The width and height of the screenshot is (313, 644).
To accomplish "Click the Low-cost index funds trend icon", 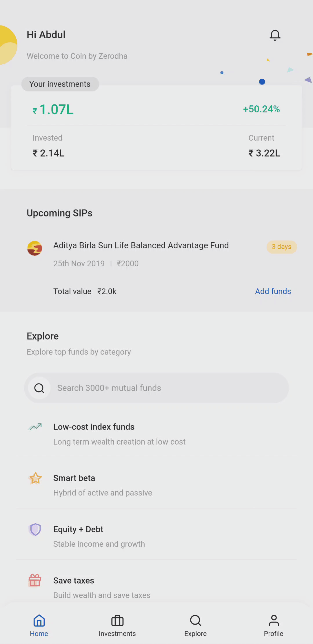I will click(35, 427).
